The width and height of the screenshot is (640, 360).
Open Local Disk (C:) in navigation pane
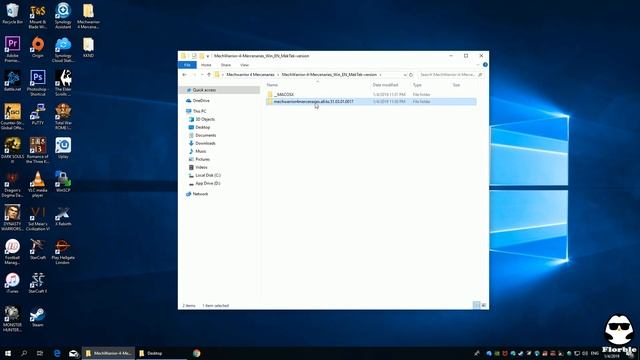coord(207,175)
